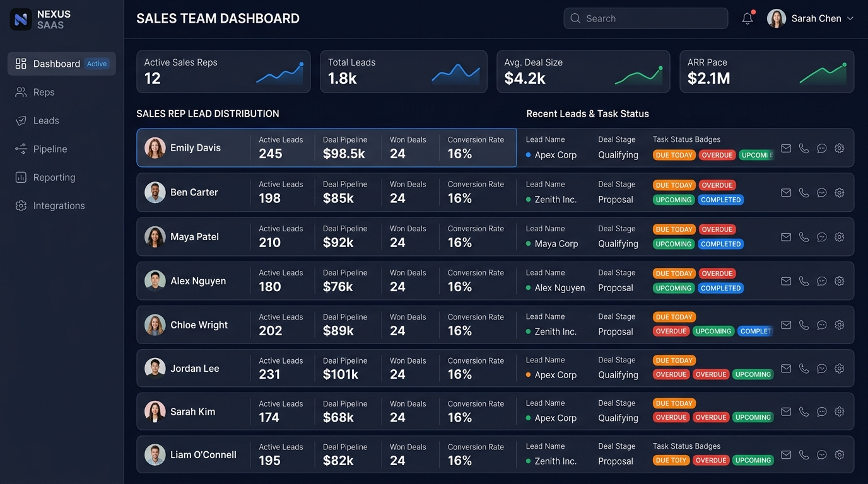Open the Active Sales Reps card
The height and width of the screenshot is (484, 868).
pyautogui.click(x=223, y=72)
